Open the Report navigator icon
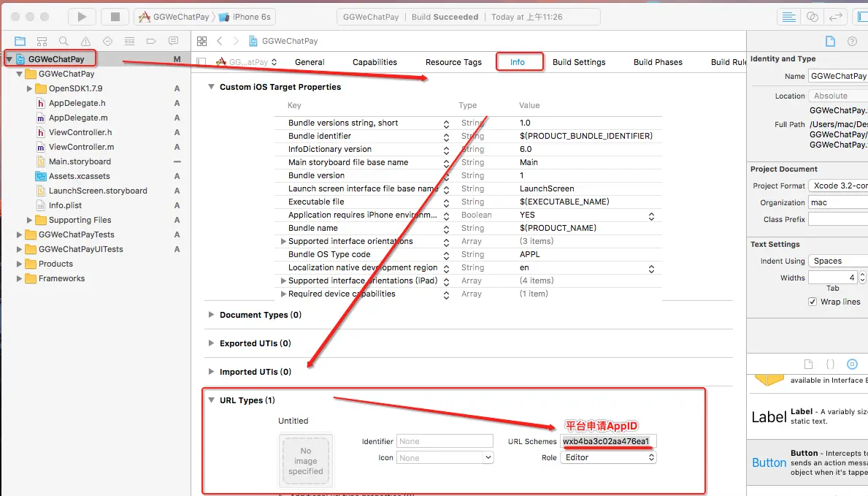The height and width of the screenshot is (496, 868). [173, 41]
